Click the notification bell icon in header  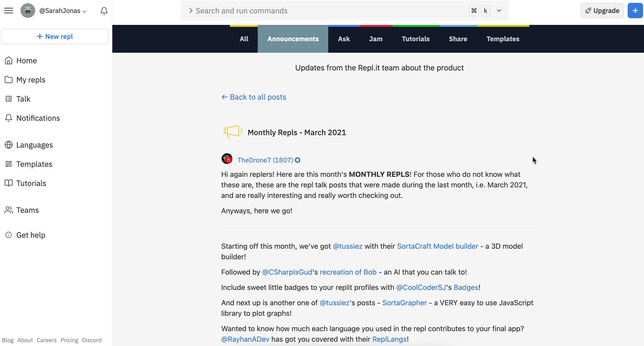(x=104, y=11)
